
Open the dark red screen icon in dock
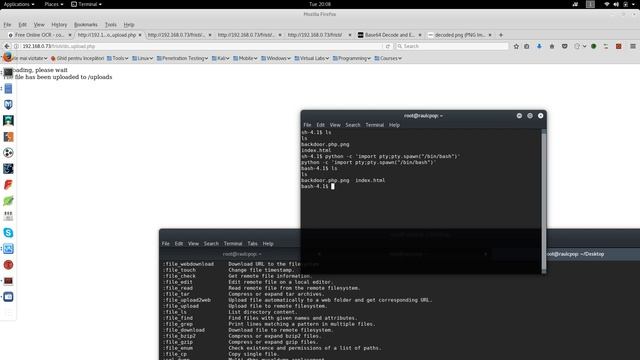(x=8, y=281)
